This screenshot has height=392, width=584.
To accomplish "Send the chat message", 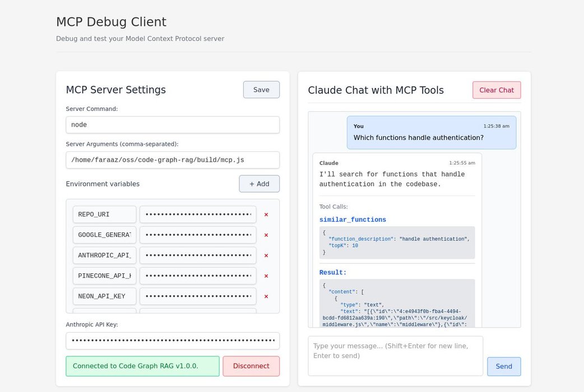I will [503, 366].
